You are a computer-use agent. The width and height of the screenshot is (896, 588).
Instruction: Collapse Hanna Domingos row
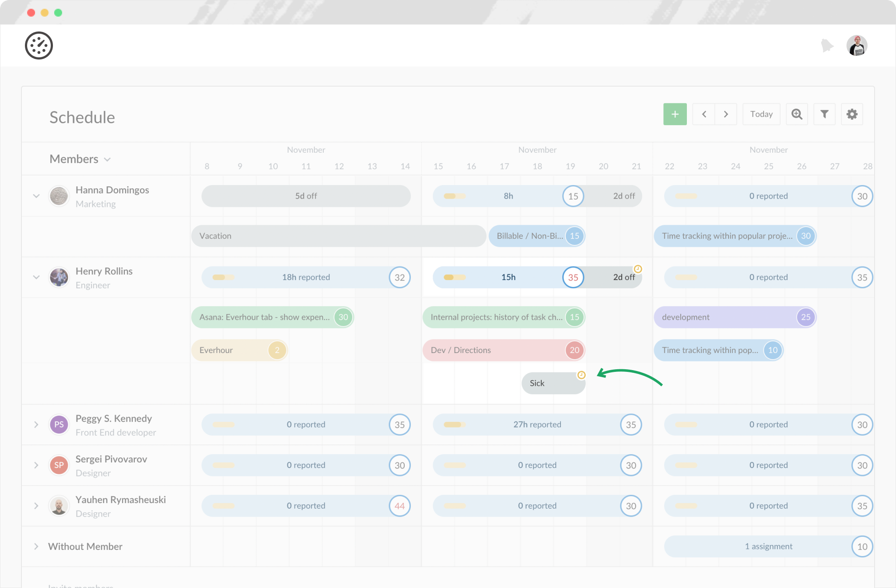[x=36, y=196]
